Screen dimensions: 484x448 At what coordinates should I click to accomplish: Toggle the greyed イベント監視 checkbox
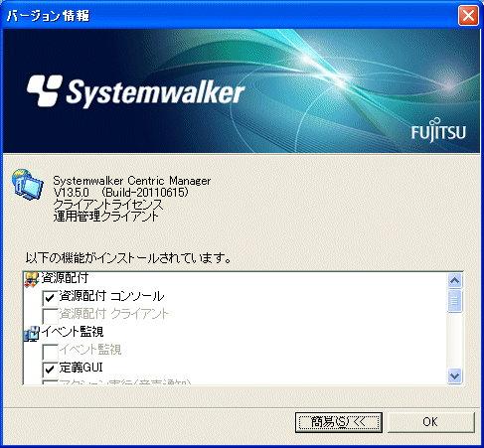point(50,352)
